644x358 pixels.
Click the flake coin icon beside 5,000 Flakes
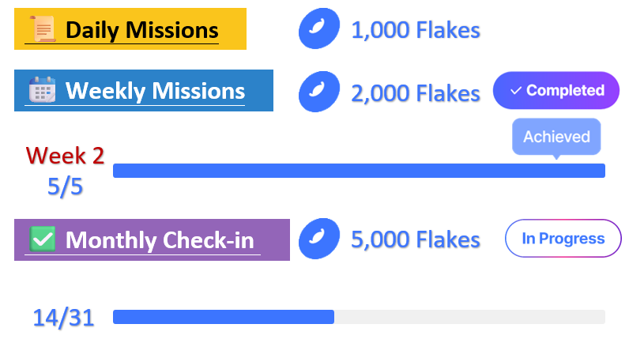(318, 239)
